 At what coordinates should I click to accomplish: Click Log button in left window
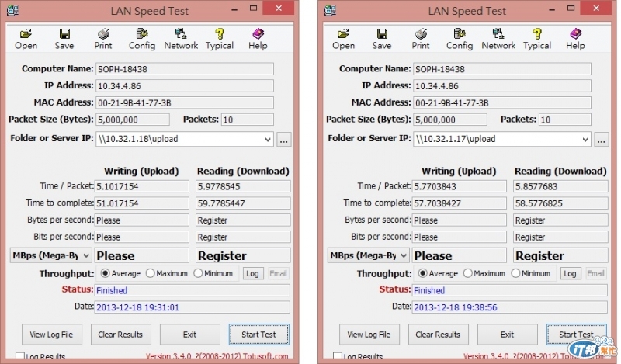253,273
